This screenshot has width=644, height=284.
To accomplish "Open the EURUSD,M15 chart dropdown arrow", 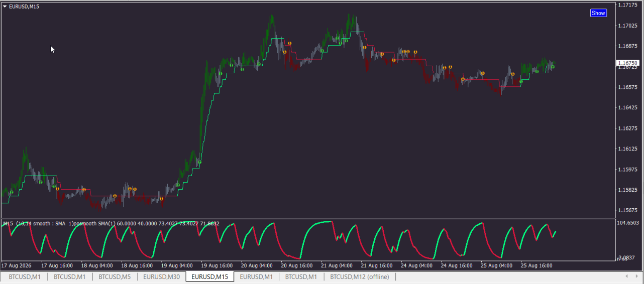I will 5,6.
